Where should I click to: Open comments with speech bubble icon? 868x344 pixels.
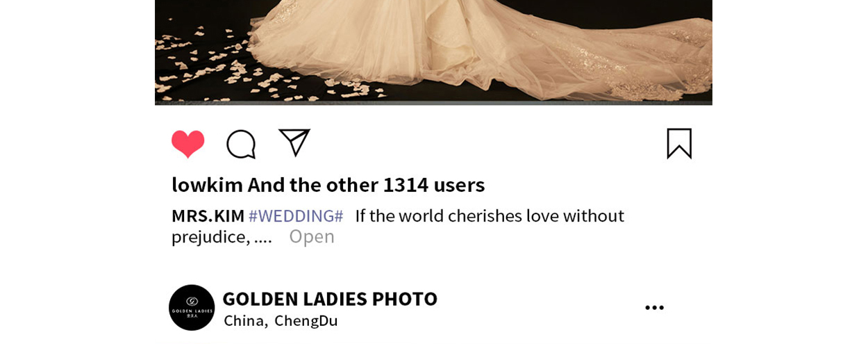pos(241,144)
